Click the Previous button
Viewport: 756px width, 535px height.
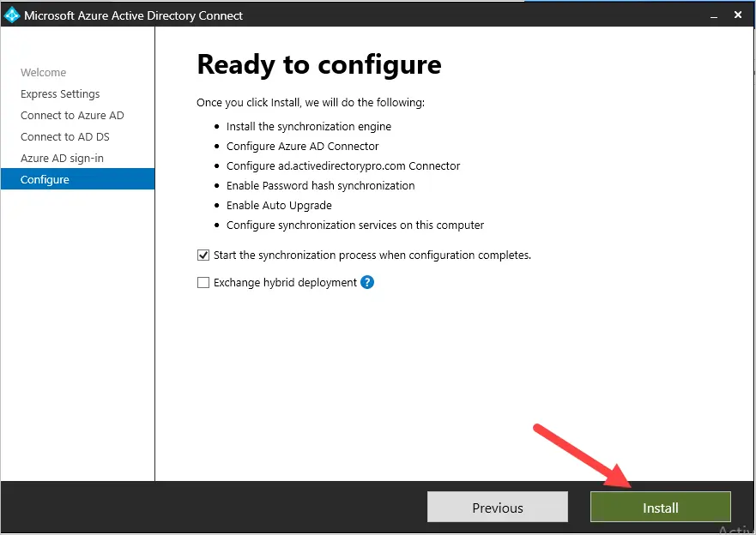coord(498,507)
